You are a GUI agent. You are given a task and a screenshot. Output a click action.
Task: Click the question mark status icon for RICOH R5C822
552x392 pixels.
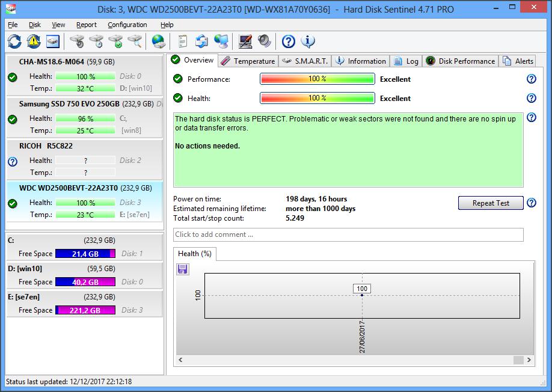click(13, 162)
